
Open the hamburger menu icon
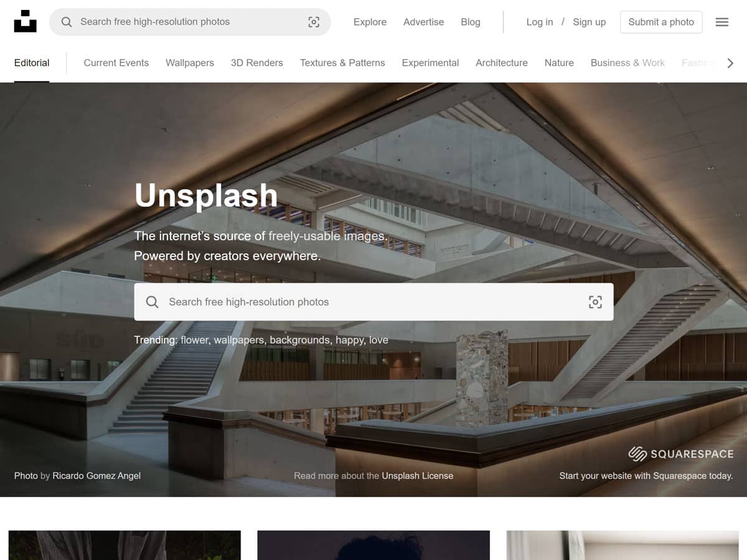722,22
